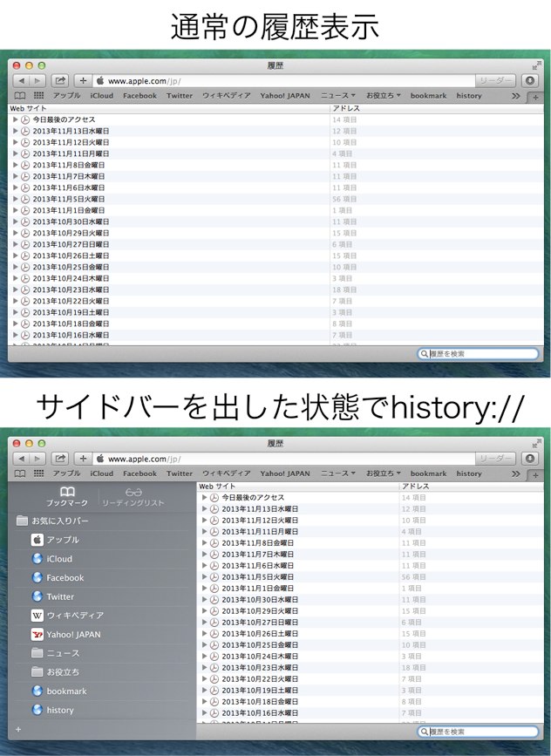Click the リーダー button in the window without sidebar
Screen dimensions: 551x756
[x=495, y=80]
